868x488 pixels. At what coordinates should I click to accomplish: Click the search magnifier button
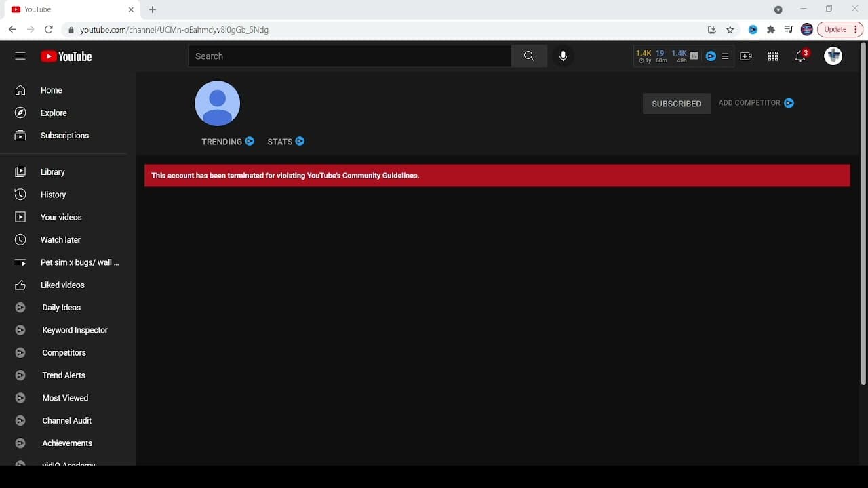pos(529,56)
